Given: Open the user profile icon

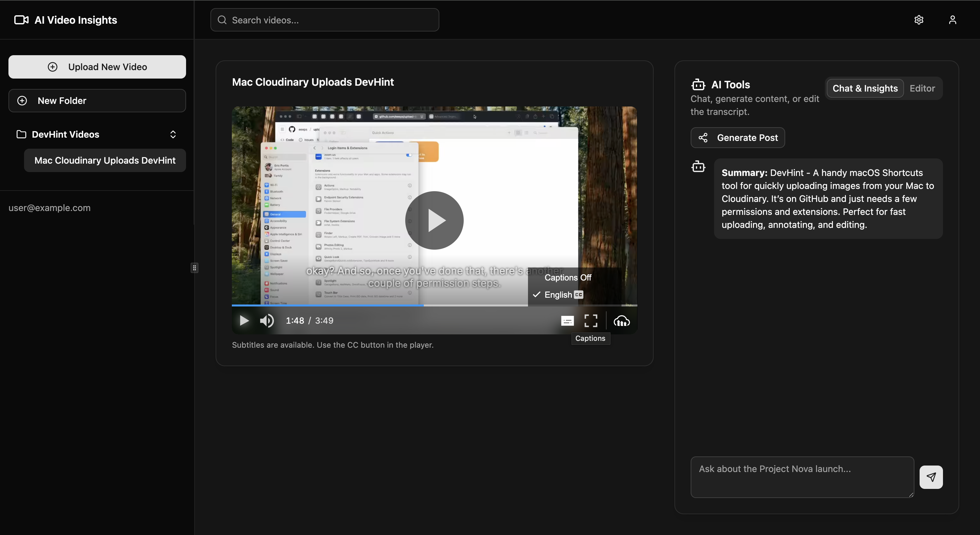Looking at the screenshot, I should tap(953, 20).
